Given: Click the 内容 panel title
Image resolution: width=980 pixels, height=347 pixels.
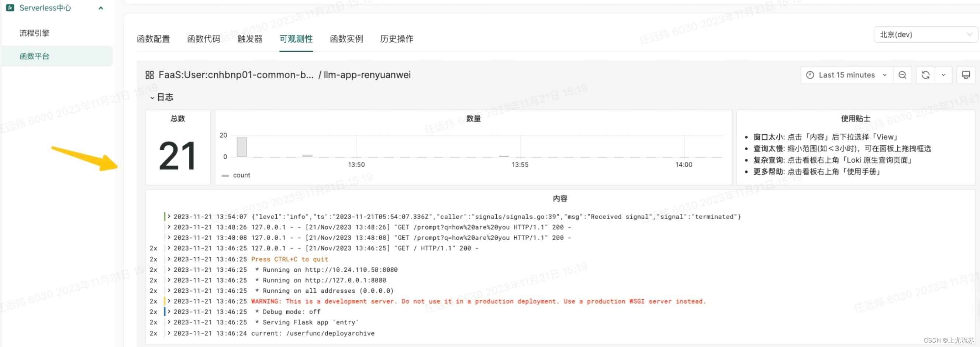Looking at the screenshot, I should (560, 199).
